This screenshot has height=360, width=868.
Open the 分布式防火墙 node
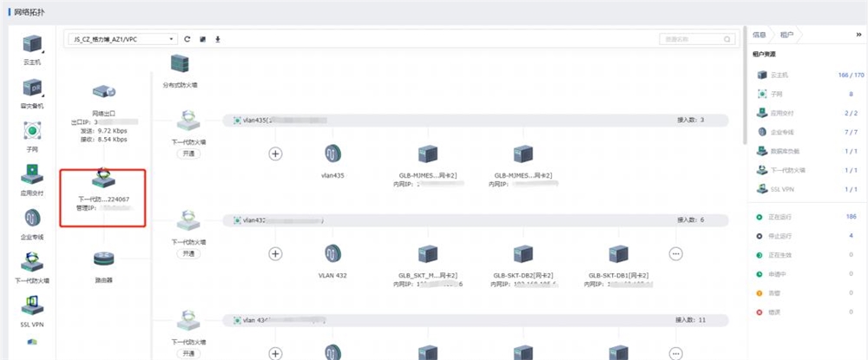[x=180, y=63]
